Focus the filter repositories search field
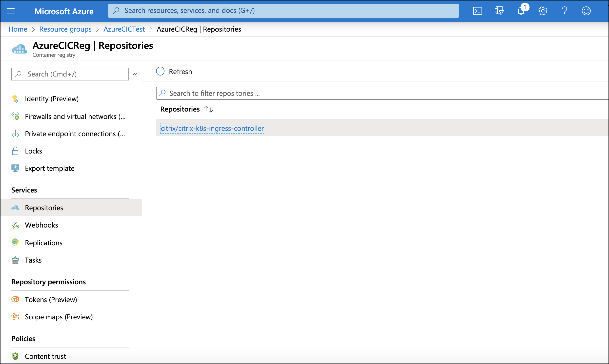Screen dimensions: 609x364 pos(382,93)
